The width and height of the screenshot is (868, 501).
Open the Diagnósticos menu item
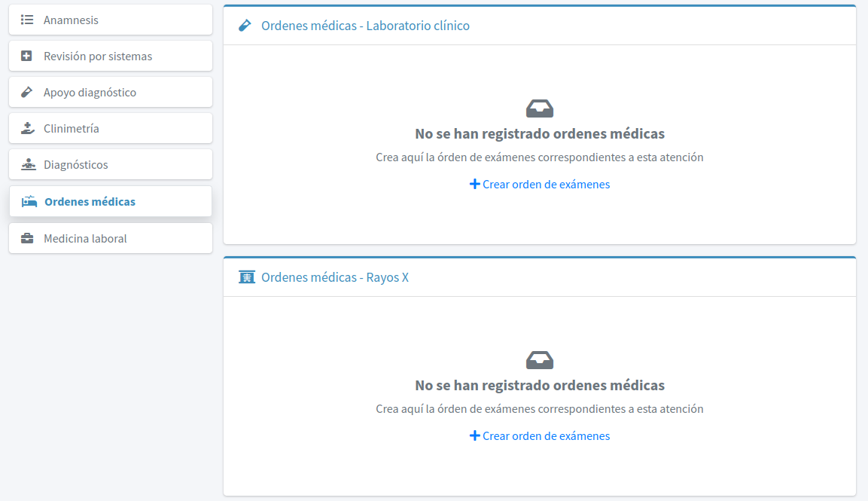[76, 165]
